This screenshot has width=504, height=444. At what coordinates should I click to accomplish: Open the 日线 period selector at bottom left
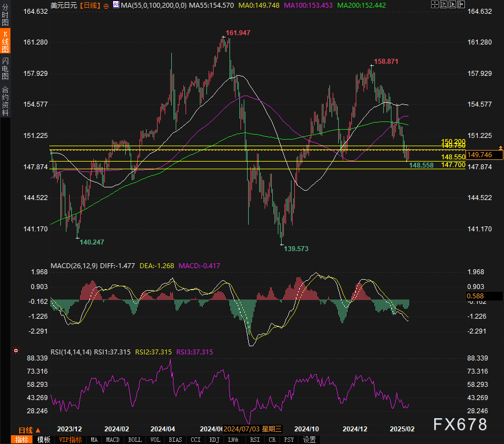(x=29, y=430)
